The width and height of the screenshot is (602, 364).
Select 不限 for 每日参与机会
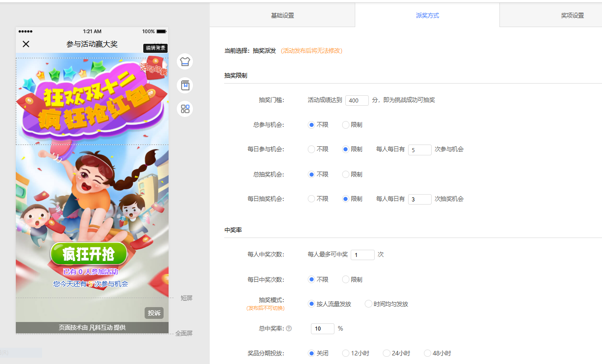pyautogui.click(x=311, y=149)
